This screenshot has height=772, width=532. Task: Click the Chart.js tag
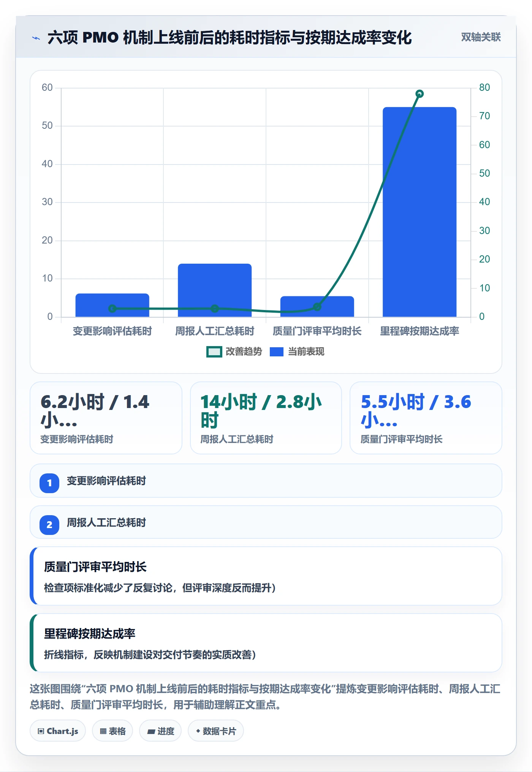[x=58, y=731]
